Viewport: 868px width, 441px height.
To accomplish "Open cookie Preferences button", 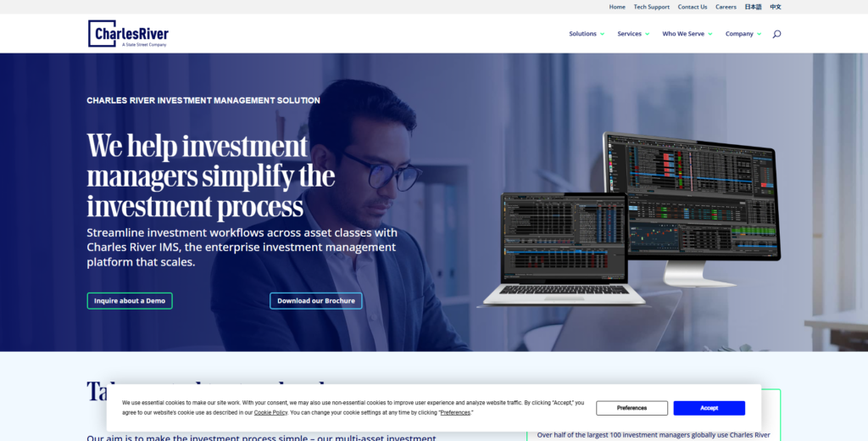I will 632,408.
